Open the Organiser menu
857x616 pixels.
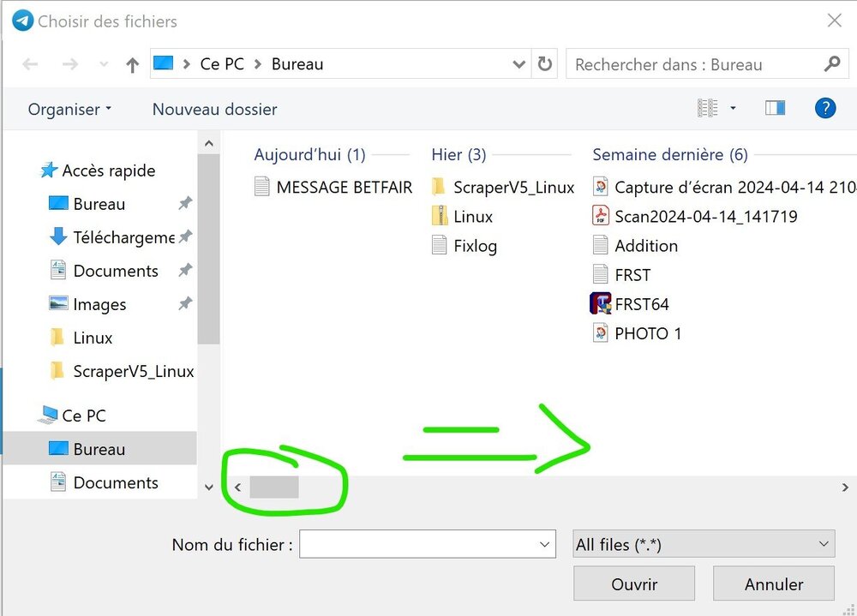[x=69, y=110]
